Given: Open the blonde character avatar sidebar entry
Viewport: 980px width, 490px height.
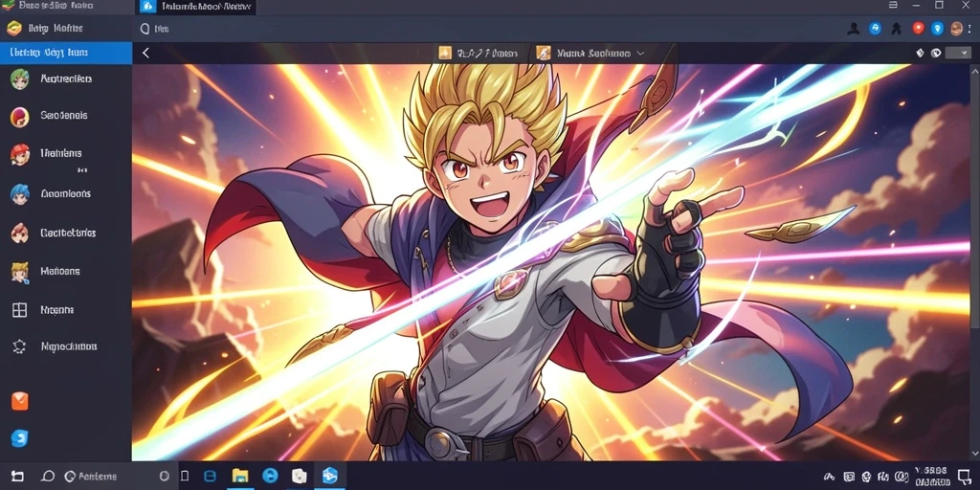Looking at the screenshot, I should click(19, 272).
